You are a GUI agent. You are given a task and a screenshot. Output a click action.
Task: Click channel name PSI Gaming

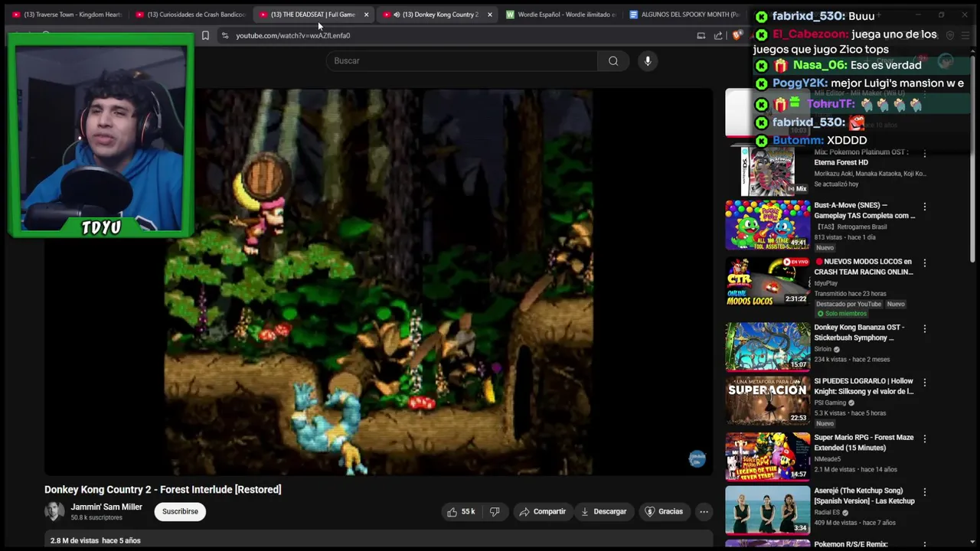point(830,403)
